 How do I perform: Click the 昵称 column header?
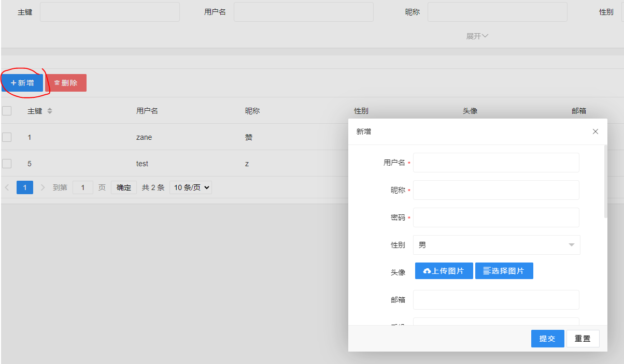click(252, 111)
